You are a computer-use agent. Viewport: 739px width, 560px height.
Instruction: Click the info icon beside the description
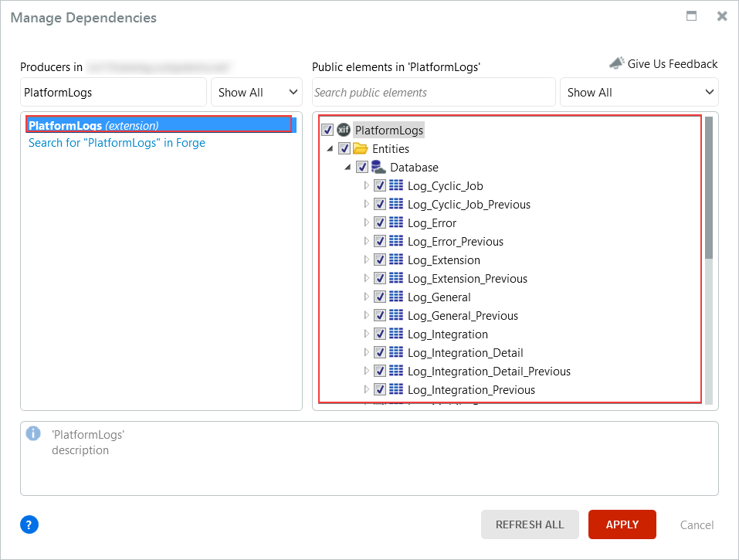(32, 433)
